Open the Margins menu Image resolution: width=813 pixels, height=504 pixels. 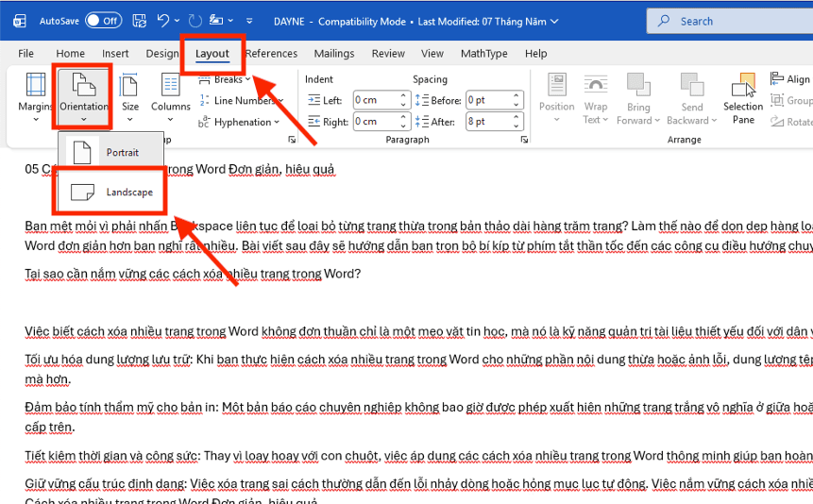coord(35,97)
